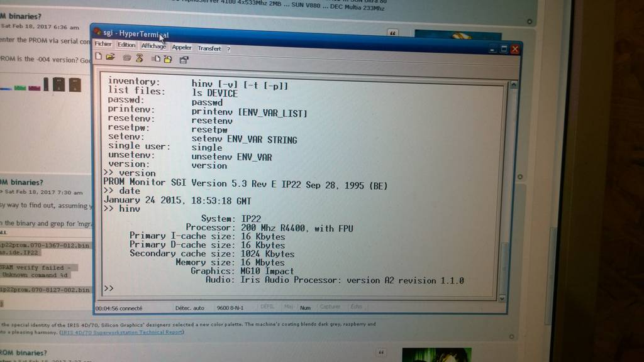
Task: Click '9600 8-N-1' in the status bar
Action: point(230,308)
